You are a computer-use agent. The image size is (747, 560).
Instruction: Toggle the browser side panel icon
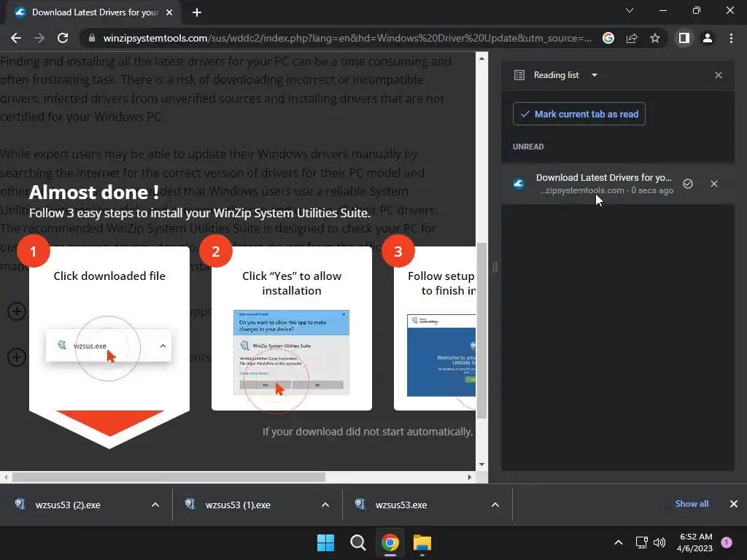click(684, 38)
